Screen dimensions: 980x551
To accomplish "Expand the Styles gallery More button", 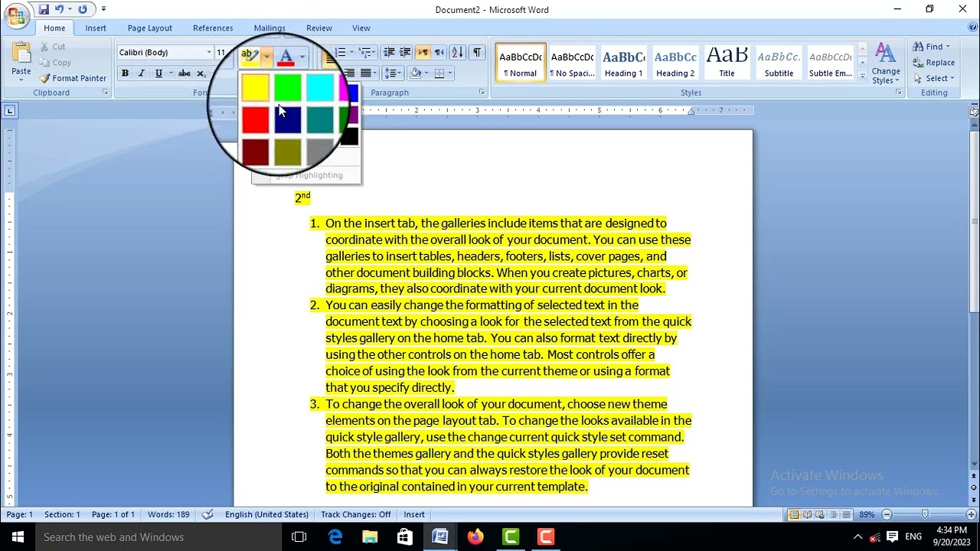I will (862, 77).
